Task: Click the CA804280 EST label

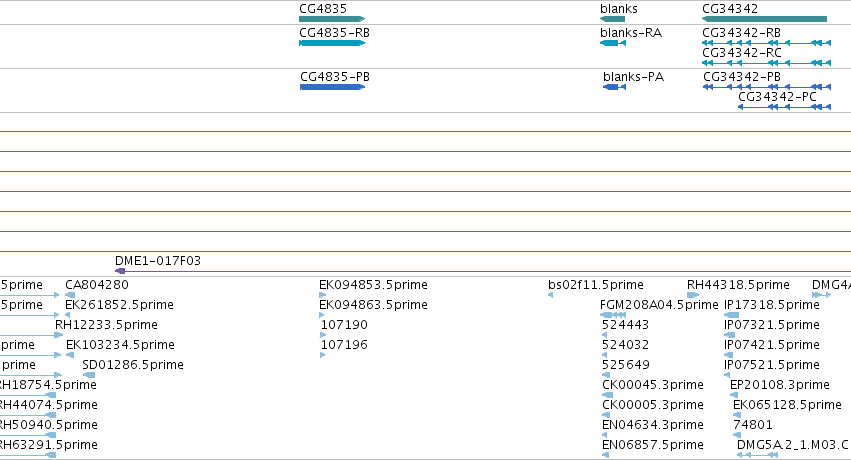Action: tap(97, 285)
